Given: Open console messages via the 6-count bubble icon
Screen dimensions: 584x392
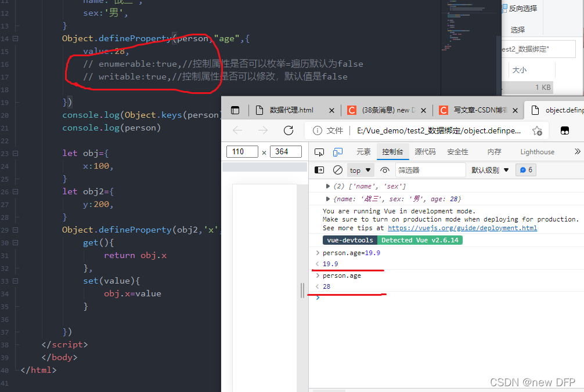Looking at the screenshot, I should point(525,169).
